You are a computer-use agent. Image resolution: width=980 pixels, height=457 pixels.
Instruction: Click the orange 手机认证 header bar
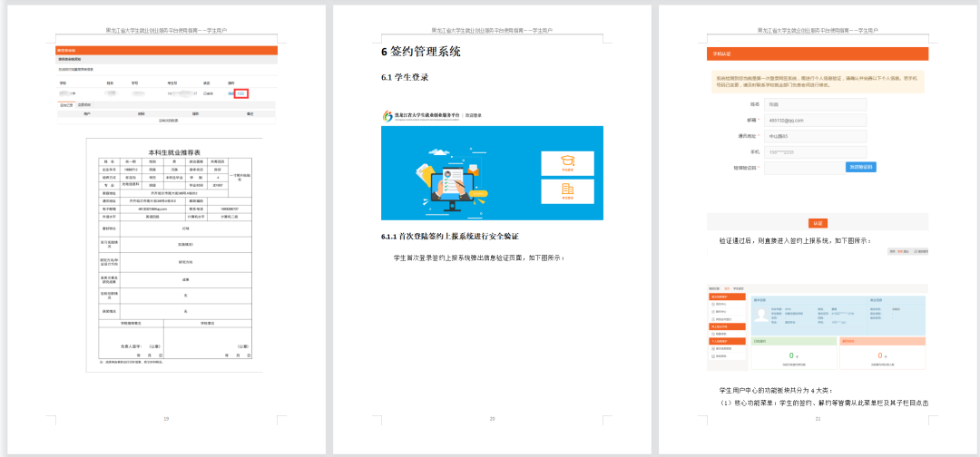(x=818, y=54)
